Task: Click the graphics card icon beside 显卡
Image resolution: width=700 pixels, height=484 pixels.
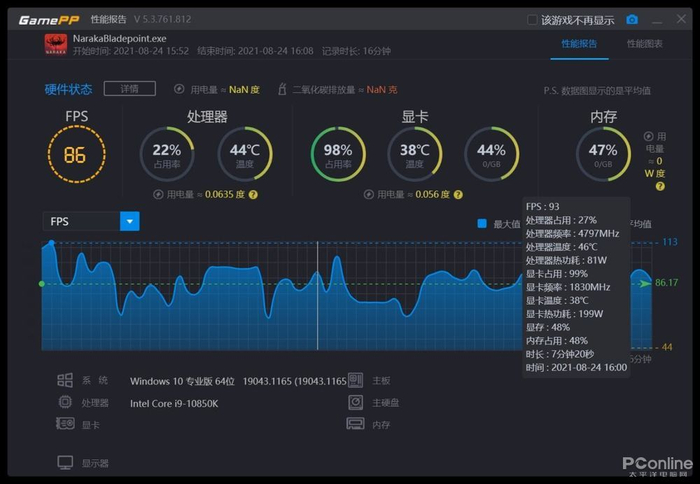Action: [x=65, y=423]
